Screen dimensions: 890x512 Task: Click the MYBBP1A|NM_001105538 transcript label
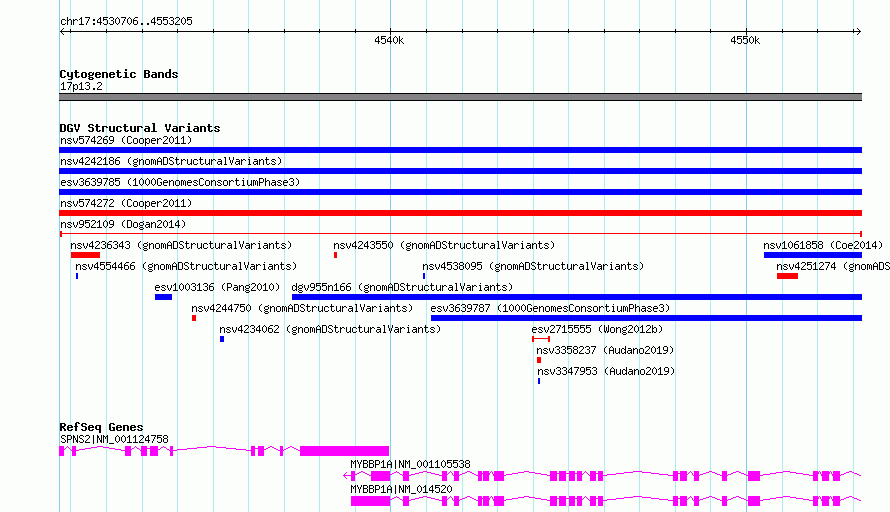click(410, 464)
